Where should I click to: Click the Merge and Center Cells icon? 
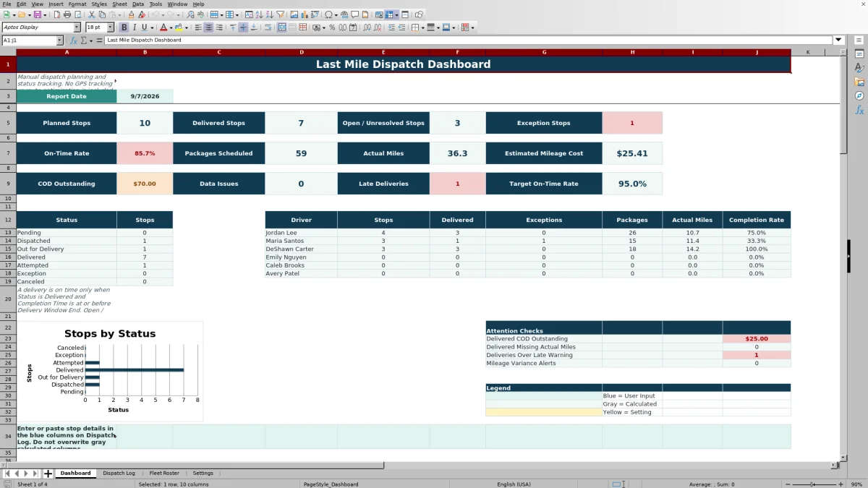pyautogui.click(x=281, y=27)
